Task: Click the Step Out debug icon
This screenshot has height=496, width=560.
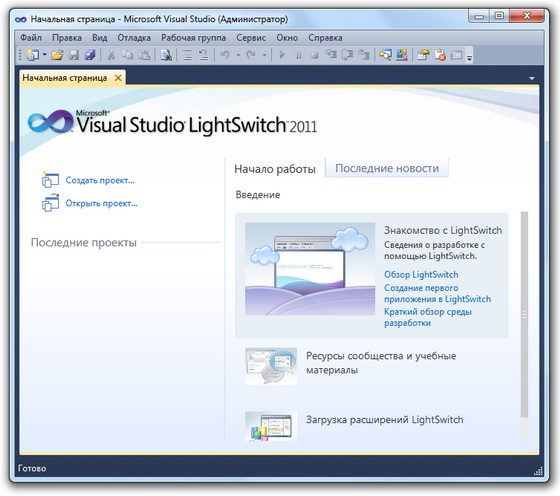Action: pos(364,55)
